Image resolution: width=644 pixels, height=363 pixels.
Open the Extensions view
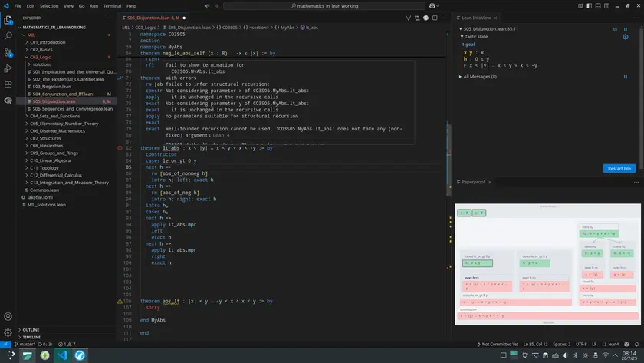(x=8, y=85)
